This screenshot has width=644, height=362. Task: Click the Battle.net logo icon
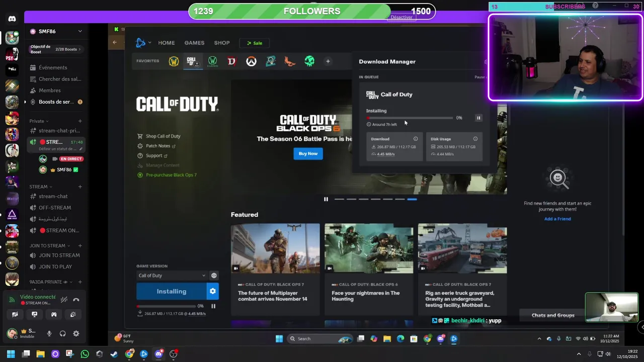click(x=141, y=43)
